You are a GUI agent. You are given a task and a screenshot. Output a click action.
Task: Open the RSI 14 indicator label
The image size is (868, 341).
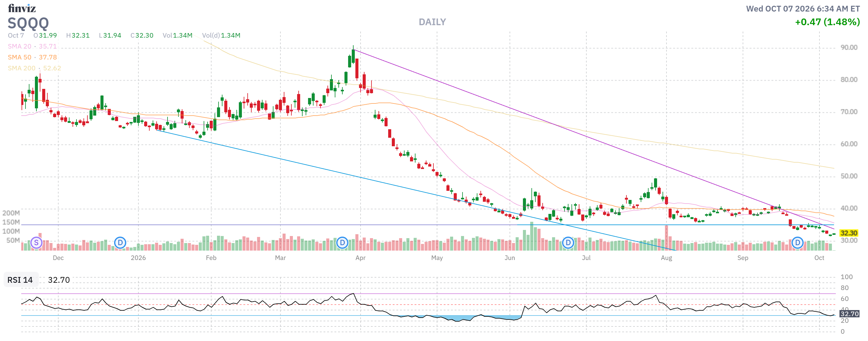[x=20, y=280]
